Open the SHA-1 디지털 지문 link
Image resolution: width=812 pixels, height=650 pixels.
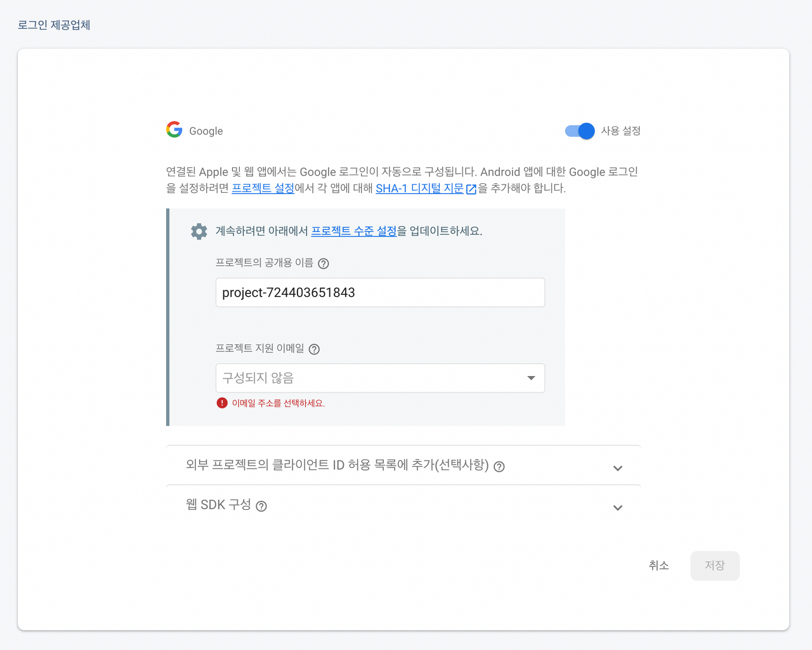coord(419,188)
